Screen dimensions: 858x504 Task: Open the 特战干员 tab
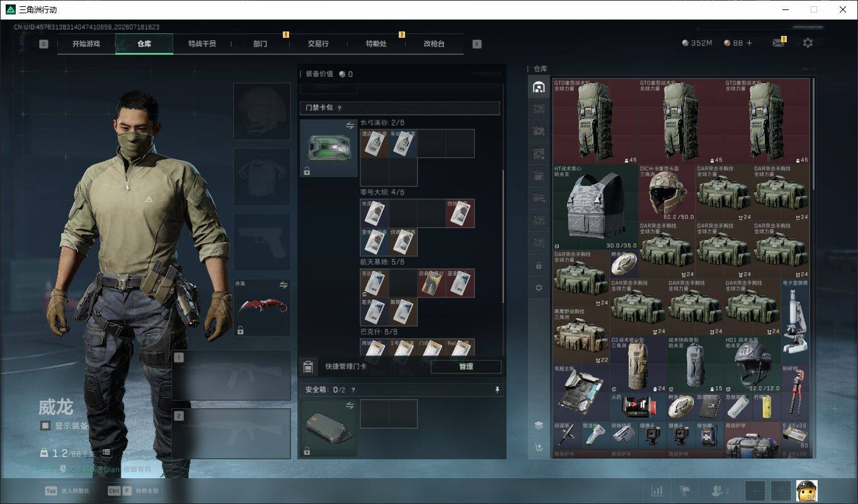tap(202, 43)
